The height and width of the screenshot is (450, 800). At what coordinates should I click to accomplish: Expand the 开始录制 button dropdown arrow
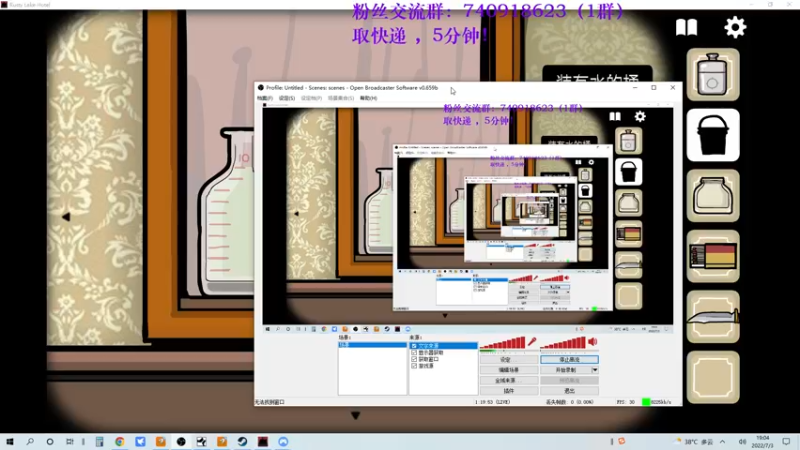click(x=595, y=370)
